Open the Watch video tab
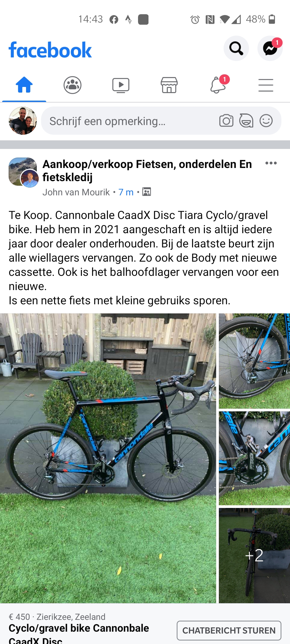Image resolution: width=290 pixels, height=644 pixels. pos(121,85)
